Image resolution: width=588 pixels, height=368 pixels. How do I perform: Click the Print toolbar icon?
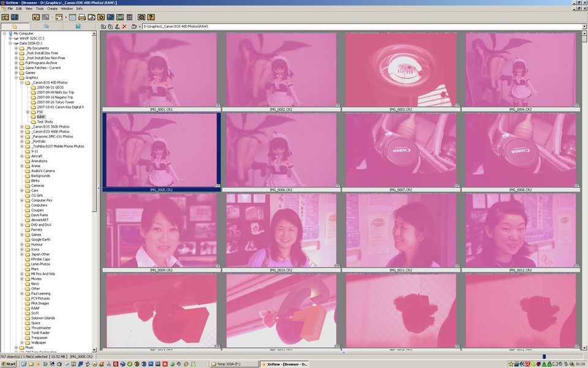tap(81, 17)
